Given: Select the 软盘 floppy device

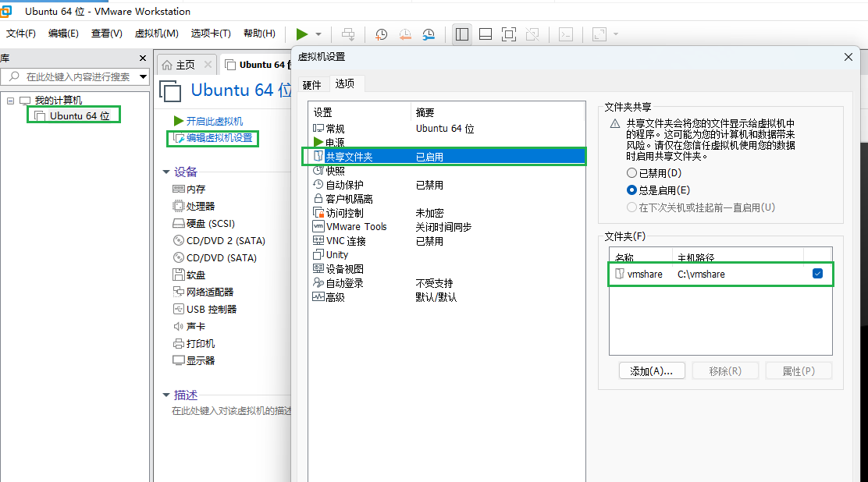Looking at the screenshot, I should 190,275.
